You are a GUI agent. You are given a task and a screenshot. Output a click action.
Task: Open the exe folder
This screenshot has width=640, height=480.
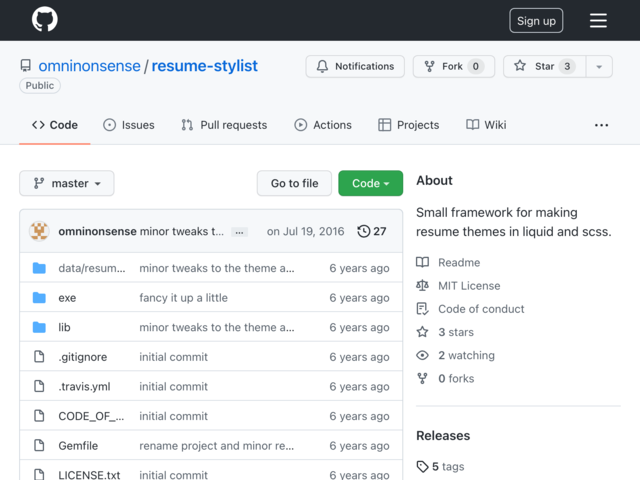point(67,298)
